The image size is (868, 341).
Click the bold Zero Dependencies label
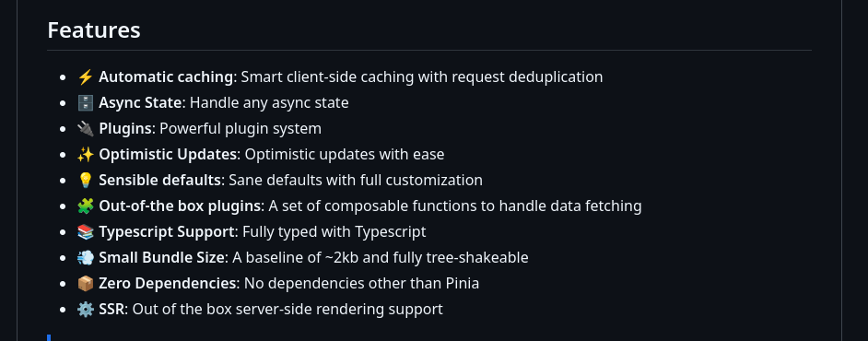point(168,284)
